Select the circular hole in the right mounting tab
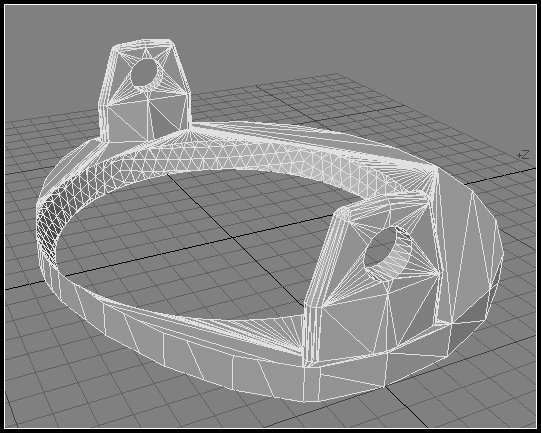 click(380, 247)
